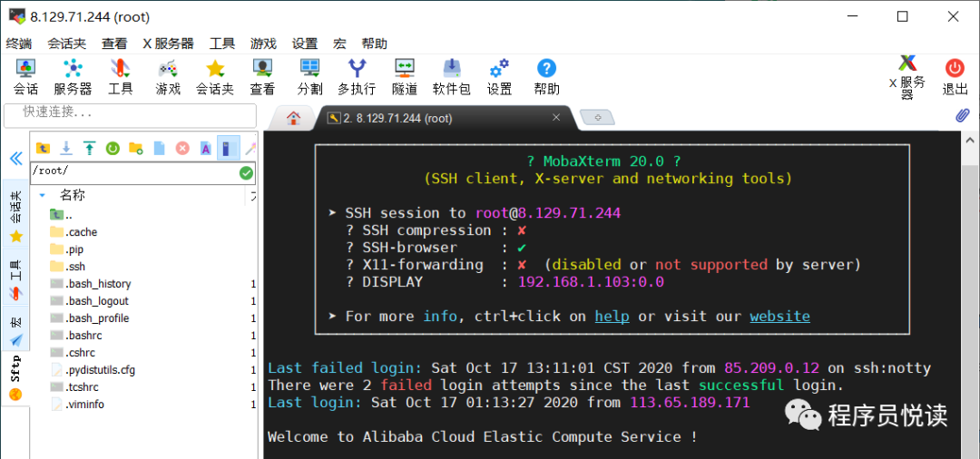This screenshot has width=980, height=459.
Task: Open the 查看 menu in menu bar
Action: pyautogui.click(x=114, y=44)
